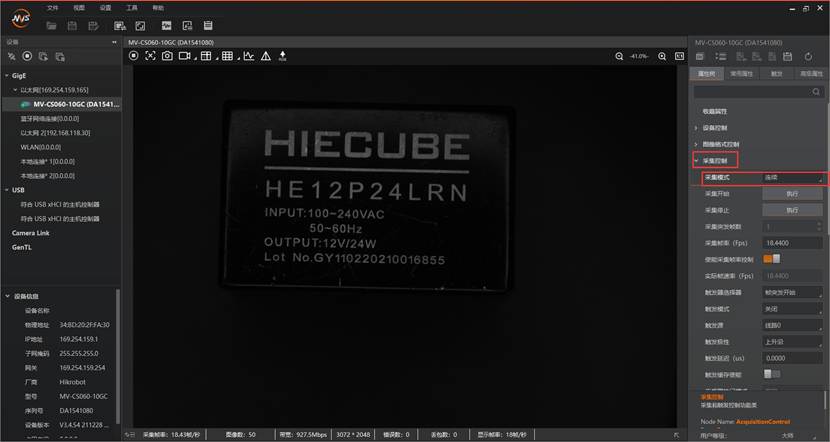830x442 pixels.
Task: Open the 设置 menu
Action: point(105,7)
